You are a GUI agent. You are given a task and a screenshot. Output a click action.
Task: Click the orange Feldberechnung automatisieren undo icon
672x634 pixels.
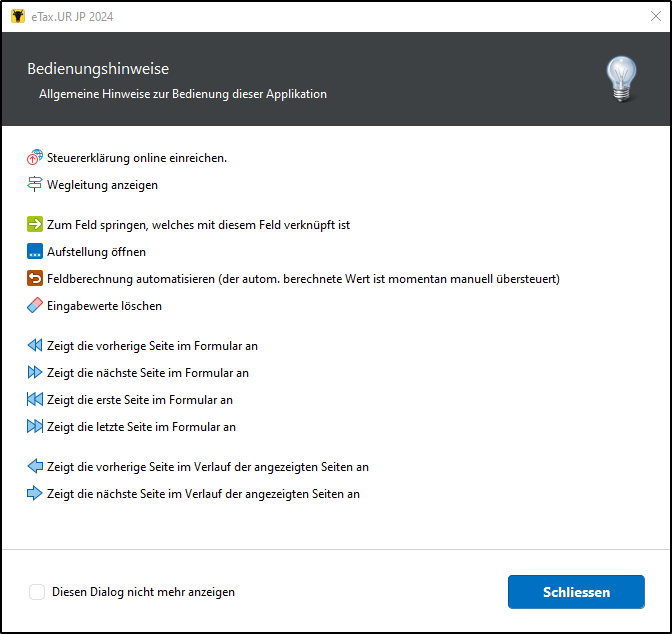pyautogui.click(x=35, y=278)
